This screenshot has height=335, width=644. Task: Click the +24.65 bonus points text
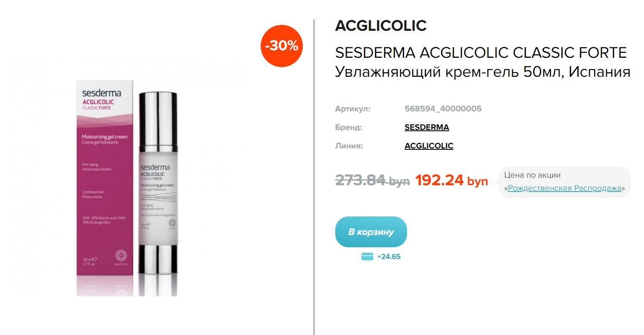pos(389,257)
